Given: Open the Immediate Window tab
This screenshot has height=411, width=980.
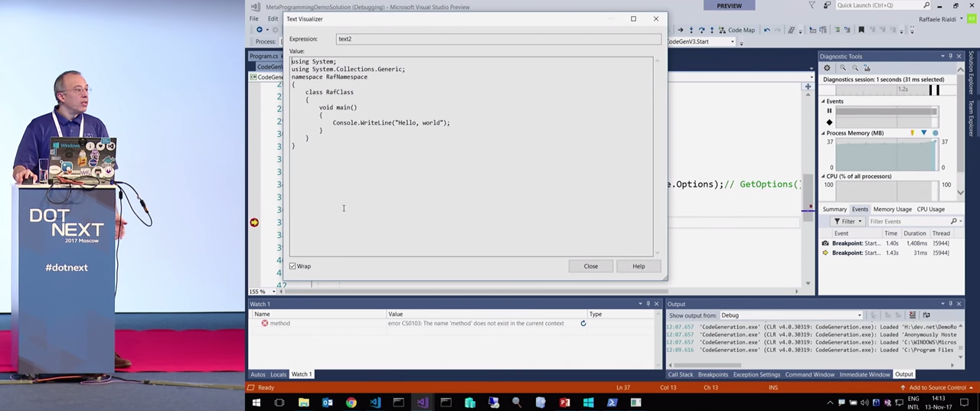Looking at the screenshot, I should [864, 374].
